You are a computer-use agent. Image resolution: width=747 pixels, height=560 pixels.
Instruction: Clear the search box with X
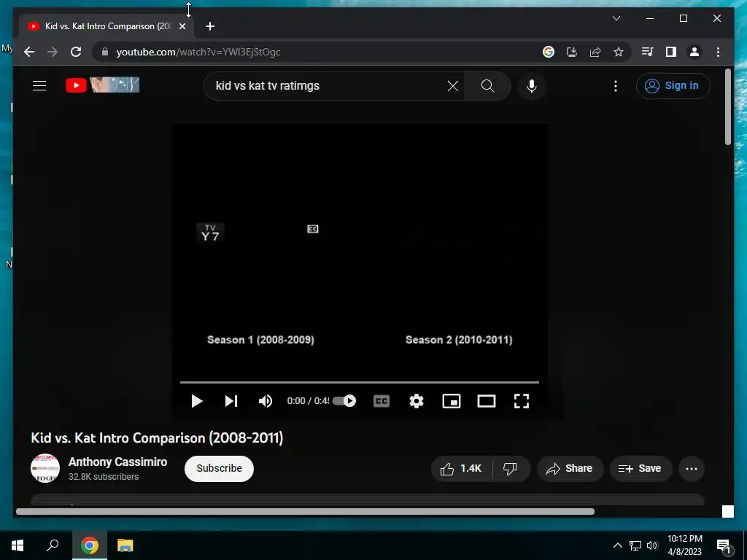tap(452, 86)
